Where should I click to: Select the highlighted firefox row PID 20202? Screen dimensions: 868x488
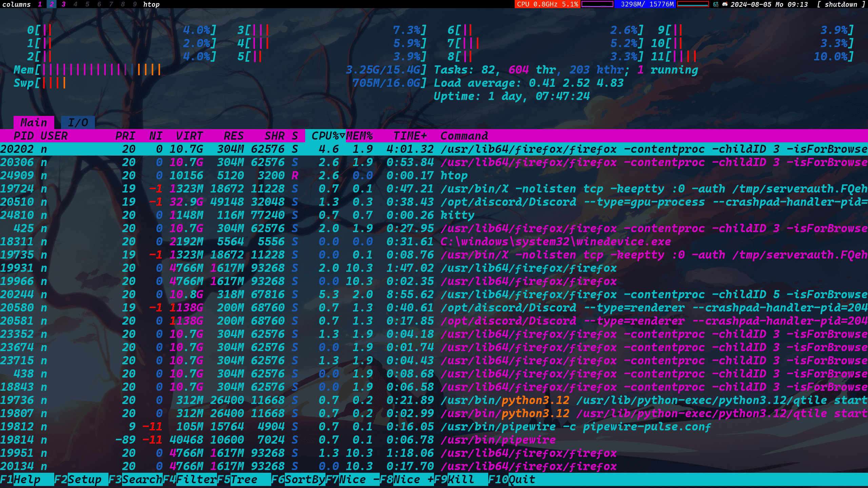[434, 149]
